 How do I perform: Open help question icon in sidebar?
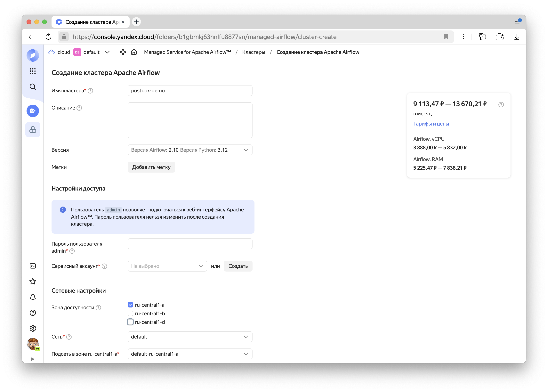coord(33,313)
